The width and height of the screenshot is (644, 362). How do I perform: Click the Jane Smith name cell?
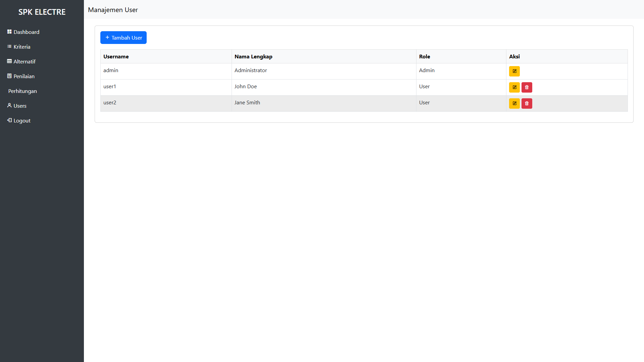324,103
